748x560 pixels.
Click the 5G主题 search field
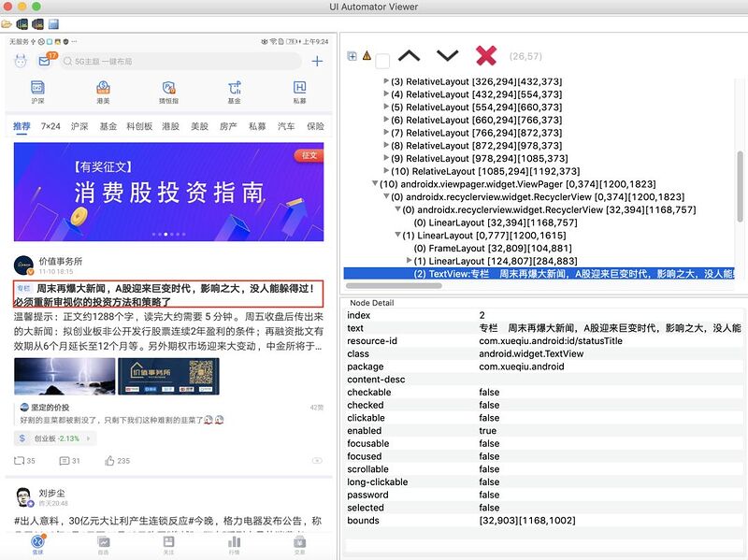[181, 61]
